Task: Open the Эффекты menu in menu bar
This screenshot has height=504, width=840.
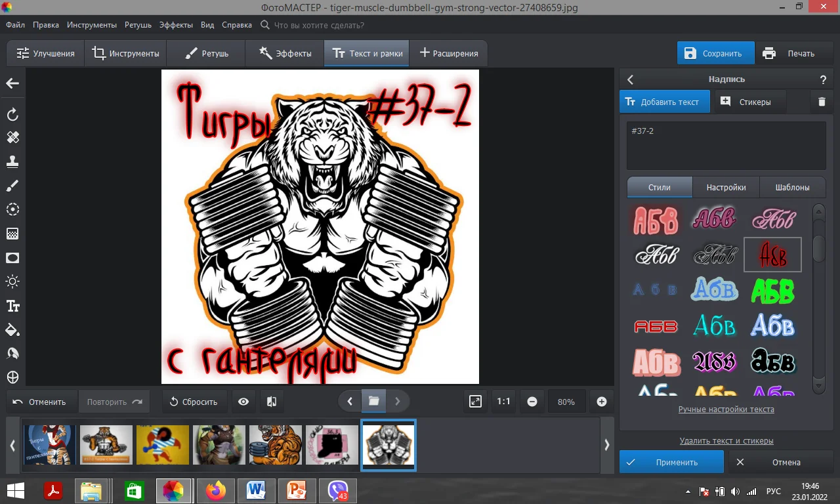Action: coord(176,25)
